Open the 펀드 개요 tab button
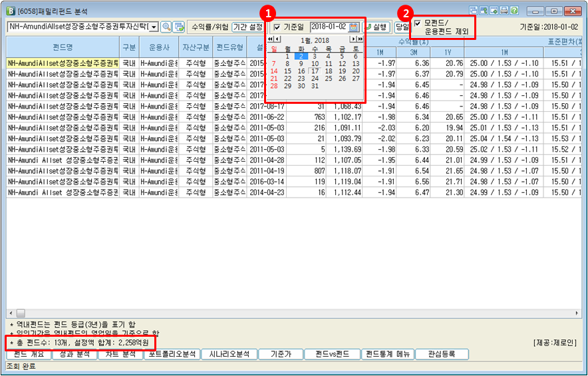The width and height of the screenshot is (588, 376). point(29,354)
